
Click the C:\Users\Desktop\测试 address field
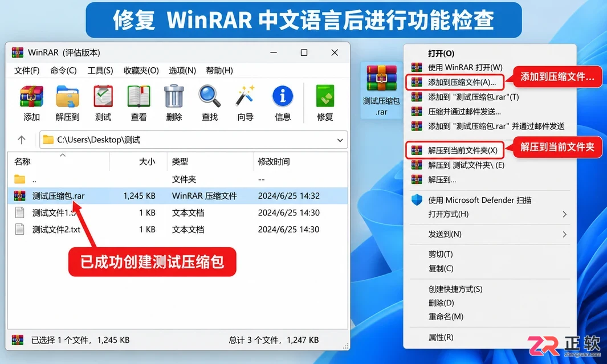[194, 140]
